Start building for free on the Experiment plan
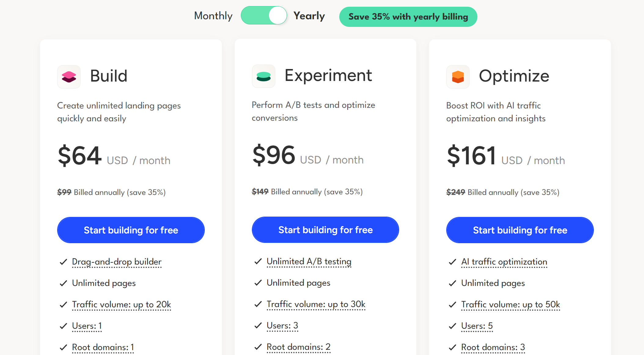Screen dimensions: 644x355 click(x=325, y=230)
